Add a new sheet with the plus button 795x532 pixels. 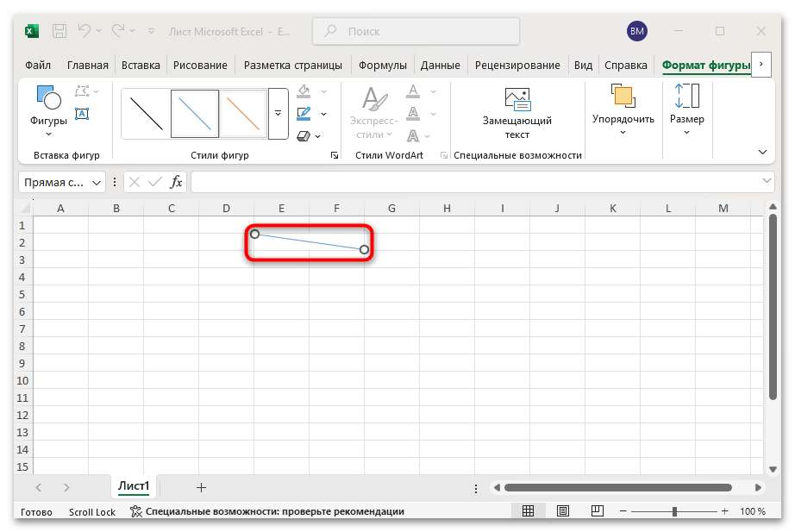pyautogui.click(x=201, y=487)
